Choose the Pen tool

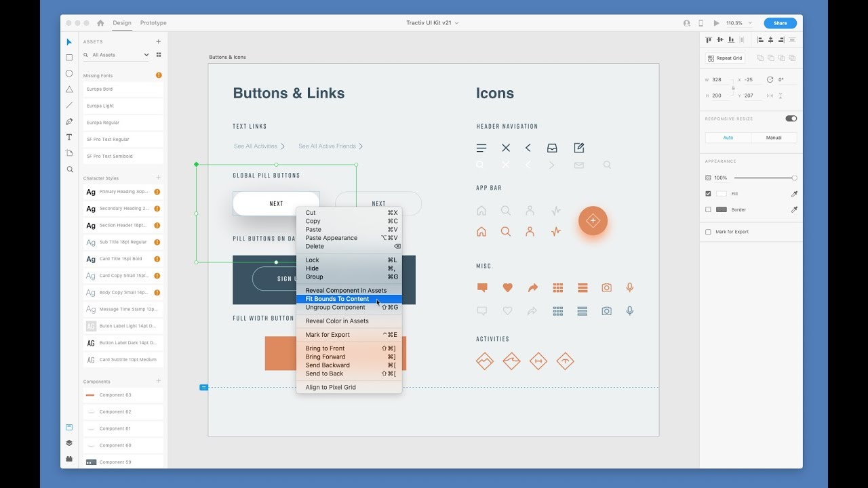(x=69, y=121)
